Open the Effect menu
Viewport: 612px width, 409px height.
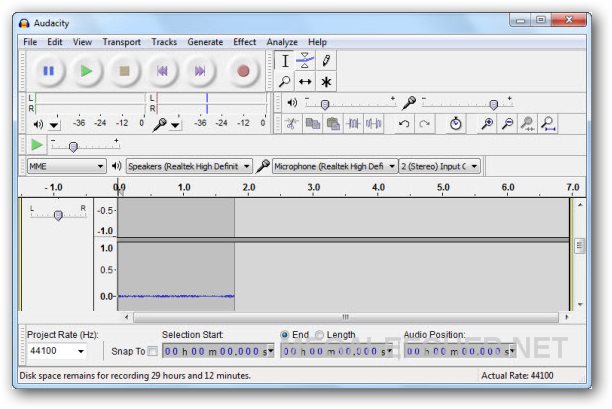tap(244, 42)
